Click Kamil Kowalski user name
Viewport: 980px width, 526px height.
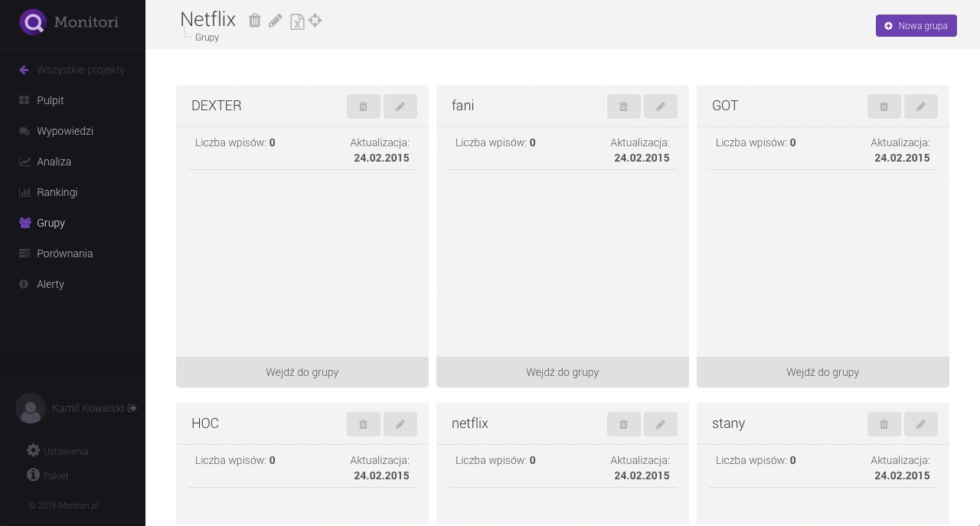coord(88,408)
